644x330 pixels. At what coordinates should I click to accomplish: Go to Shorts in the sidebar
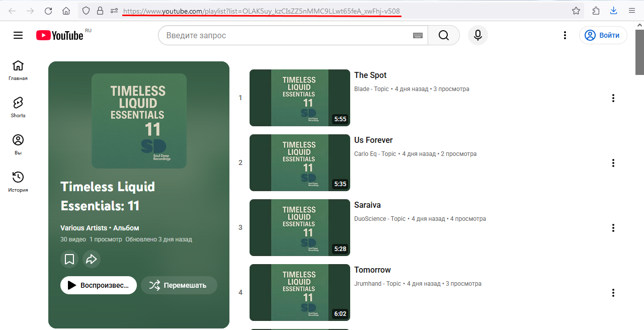pos(18,107)
